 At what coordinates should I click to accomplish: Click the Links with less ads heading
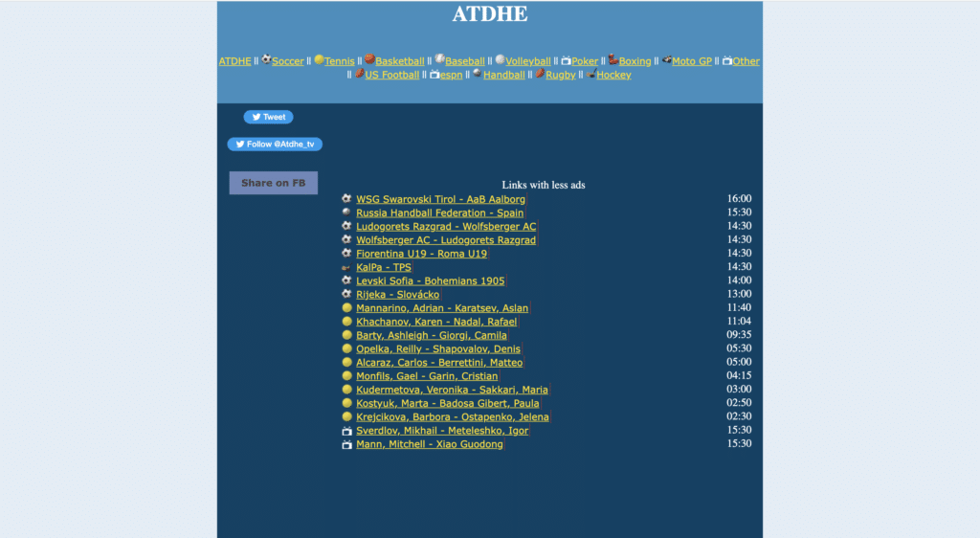(x=544, y=185)
